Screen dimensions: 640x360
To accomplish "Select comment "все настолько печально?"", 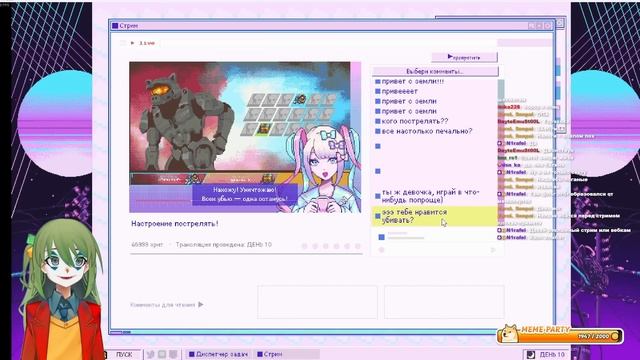I will (x=427, y=131).
